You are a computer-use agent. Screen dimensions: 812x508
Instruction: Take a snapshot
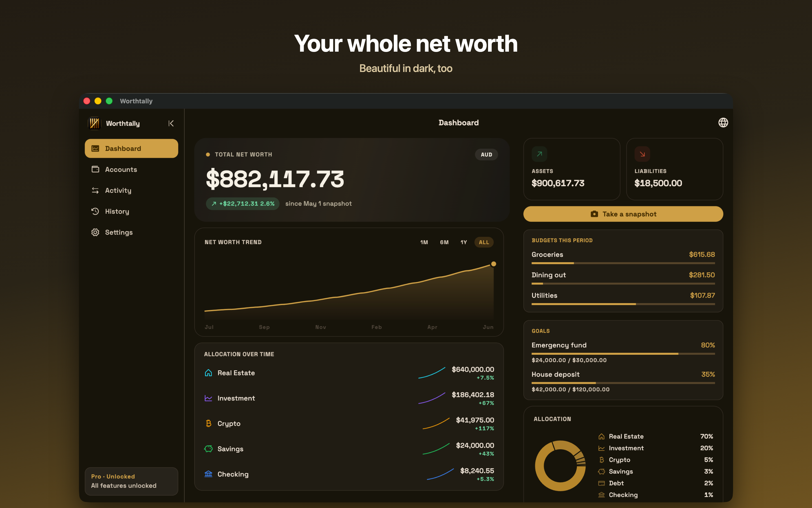tap(623, 214)
